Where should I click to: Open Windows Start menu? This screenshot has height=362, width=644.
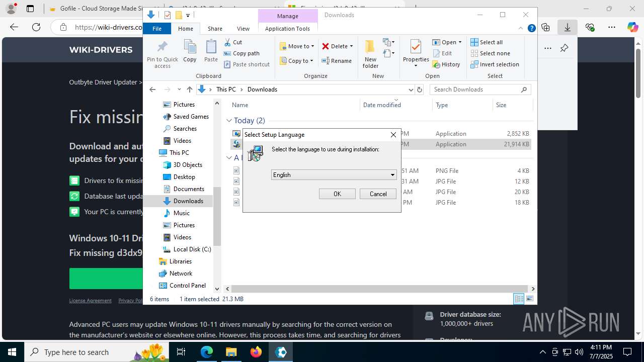pos(12,352)
